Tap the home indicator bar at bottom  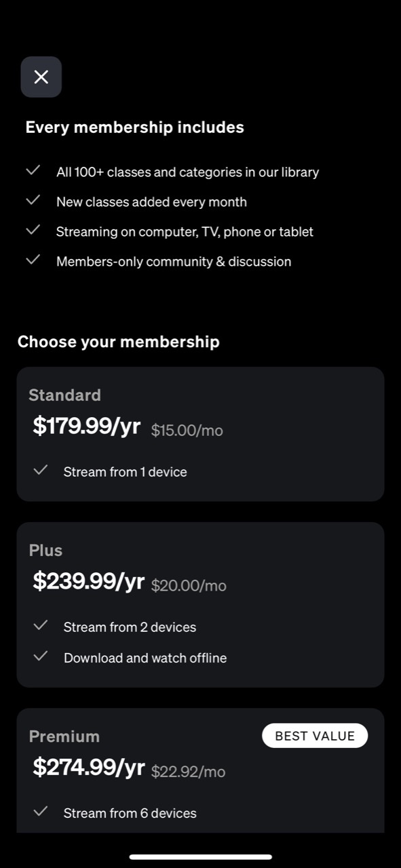click(201, 856)
